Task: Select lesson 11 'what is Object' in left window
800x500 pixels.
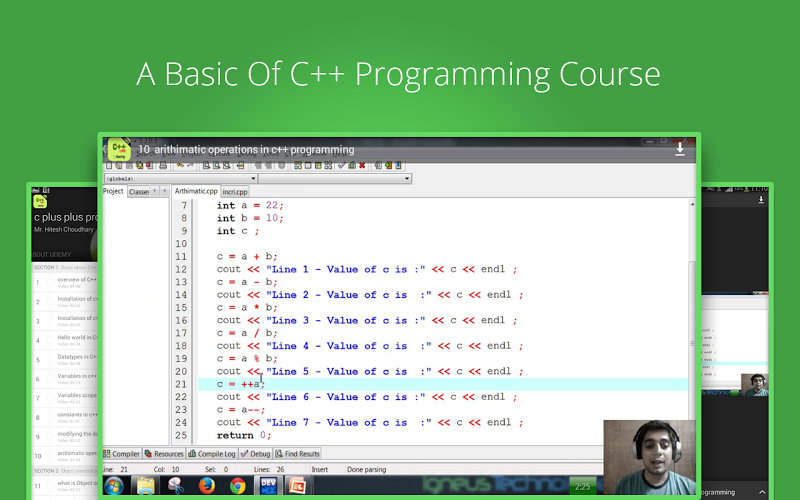Action: [65, 486]
